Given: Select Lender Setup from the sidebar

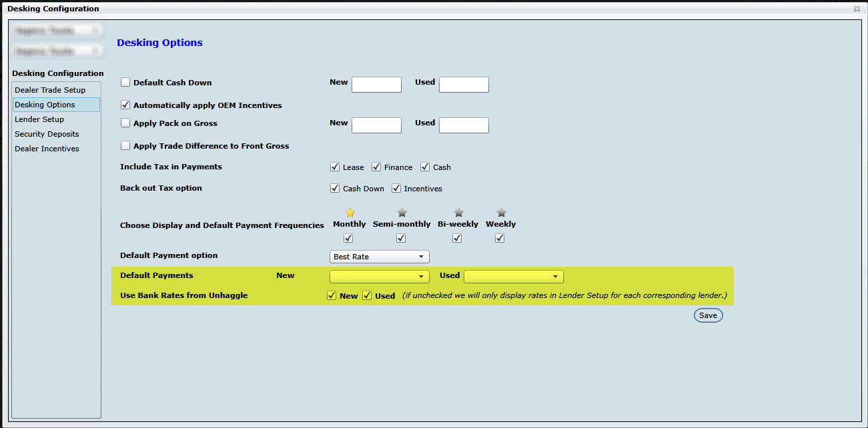Looking at the screenshot, I should [x=39, y=119].
